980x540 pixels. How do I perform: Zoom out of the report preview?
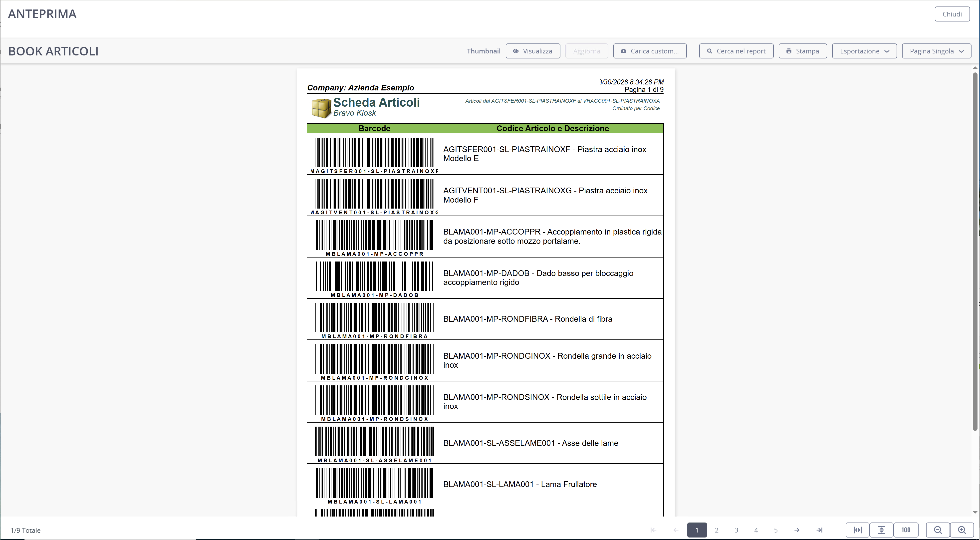tap(938, 530)
